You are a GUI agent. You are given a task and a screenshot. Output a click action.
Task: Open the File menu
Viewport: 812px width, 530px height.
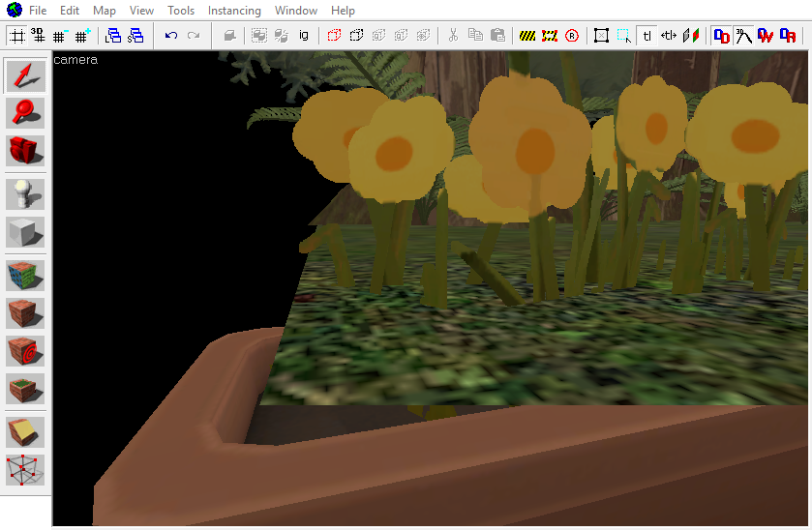[x=38, y=11]
